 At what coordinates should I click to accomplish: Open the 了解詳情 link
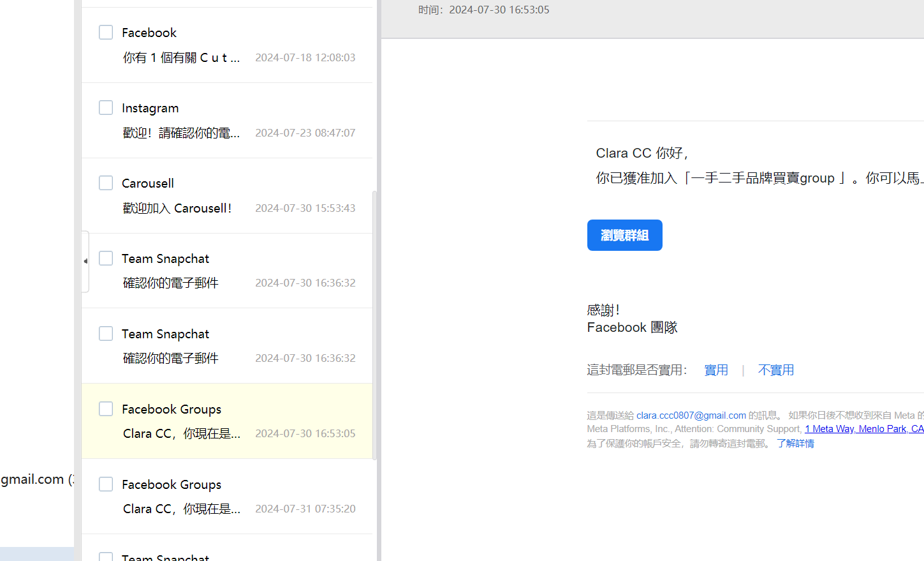[x=795, y=444]
